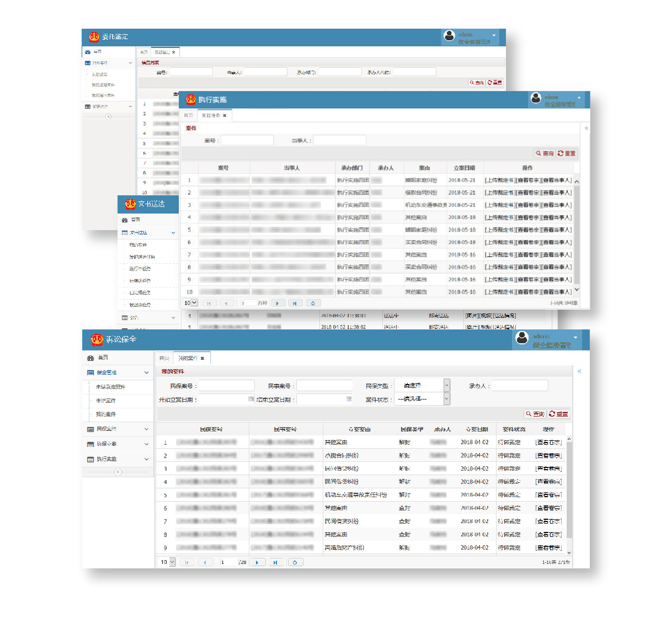Image resolution: width=672 pixels, height=623 pixels.
Task: Click page number field in 执行实施 pager
Action: tap(248, 303)
